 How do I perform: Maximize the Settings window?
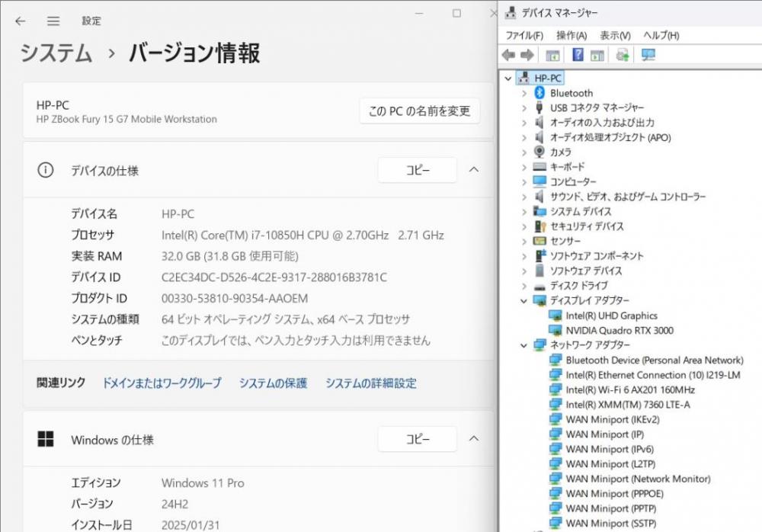[456, 13]
